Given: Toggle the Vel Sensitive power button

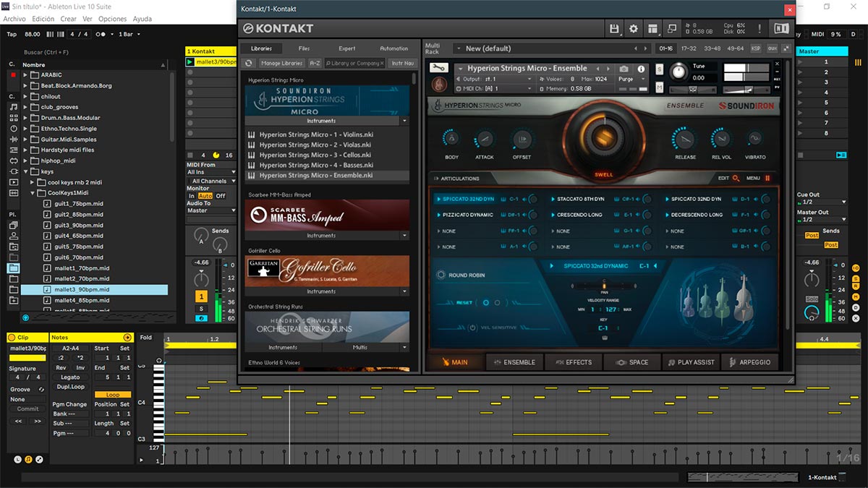Looking at the screenshot, I should coord(472,328).
